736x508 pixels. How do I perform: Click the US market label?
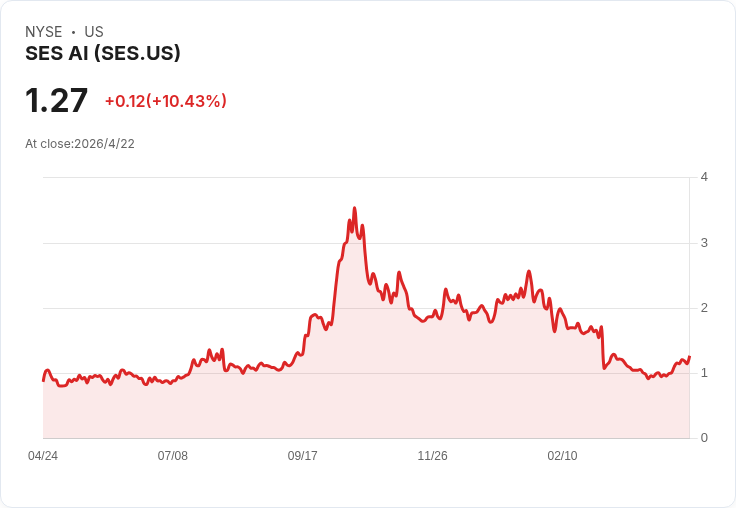[x=94, y=32]
